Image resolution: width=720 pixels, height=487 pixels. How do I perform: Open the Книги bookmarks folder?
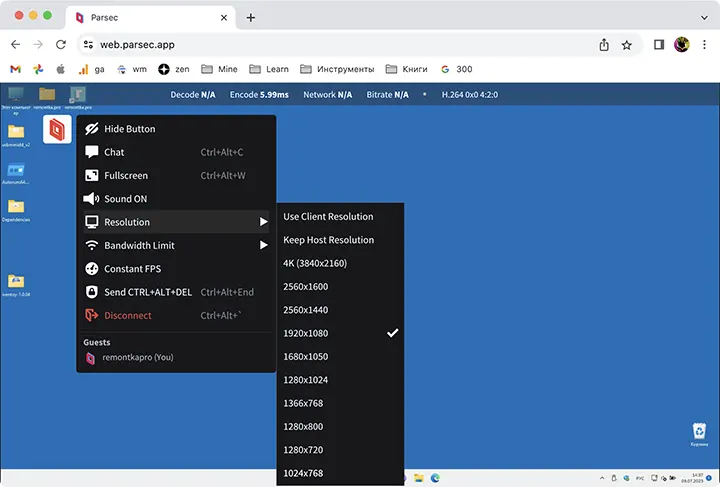pos(406,69)
